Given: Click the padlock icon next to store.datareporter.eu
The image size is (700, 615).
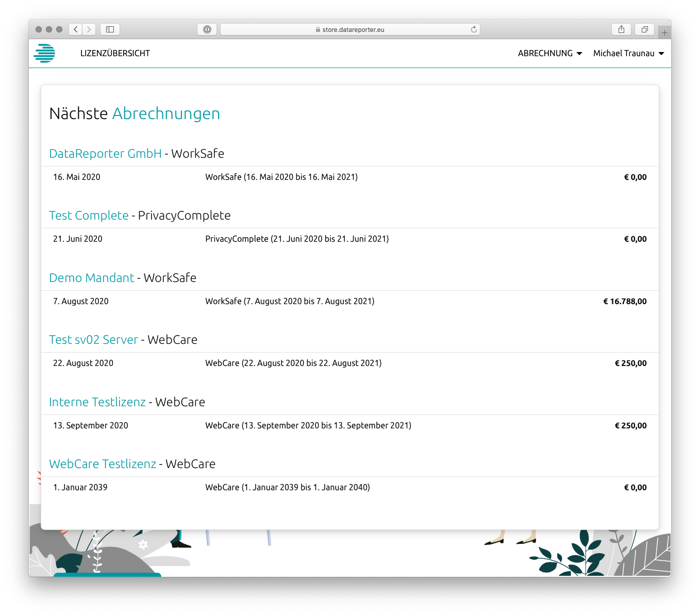Looking at the screenshot, I should [317, 29].
